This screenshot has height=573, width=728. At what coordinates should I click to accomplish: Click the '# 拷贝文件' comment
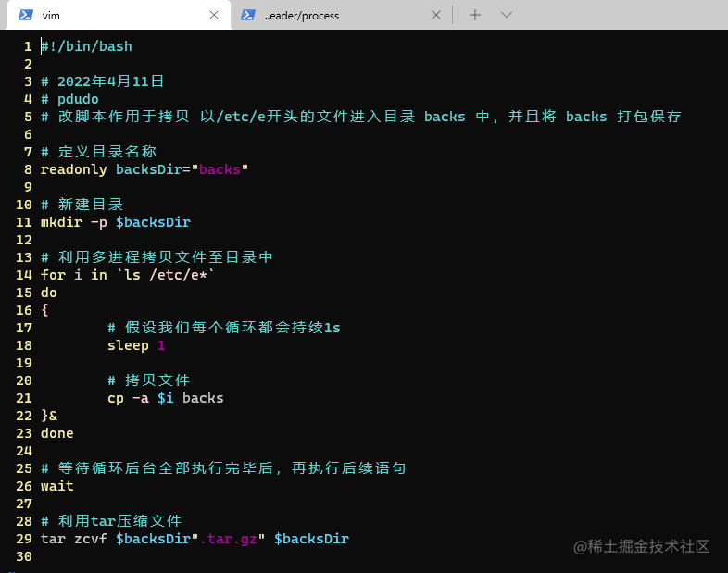pyautogui.click(x=148, y=380)
